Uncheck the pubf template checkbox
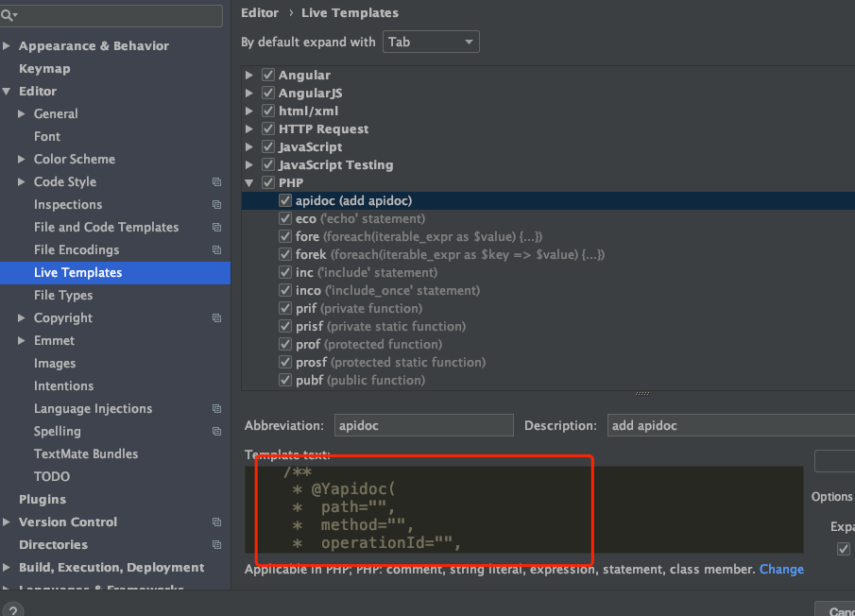The height and width of the screenshot is (616, 855). click(284, 380)
